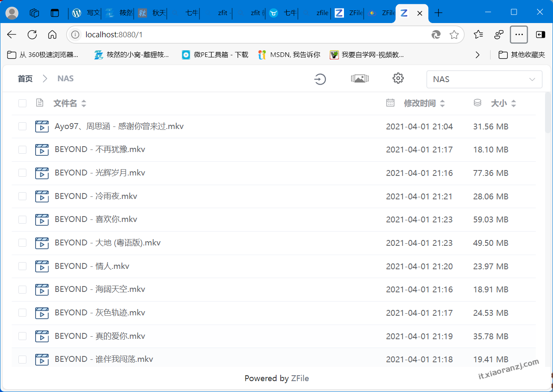Check the box for BEYOND - 大地 (粤语版).mkv
Viewport: 553px width, 392px height.
23,243
